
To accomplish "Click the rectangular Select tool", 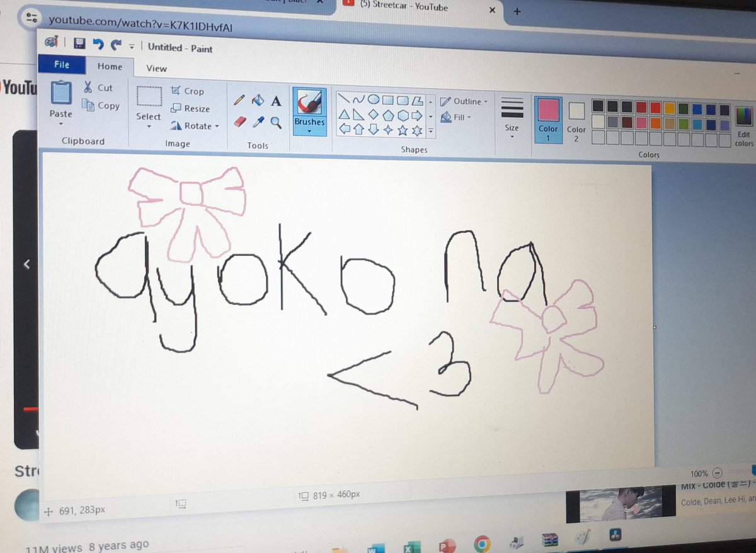I will (149, 97).
